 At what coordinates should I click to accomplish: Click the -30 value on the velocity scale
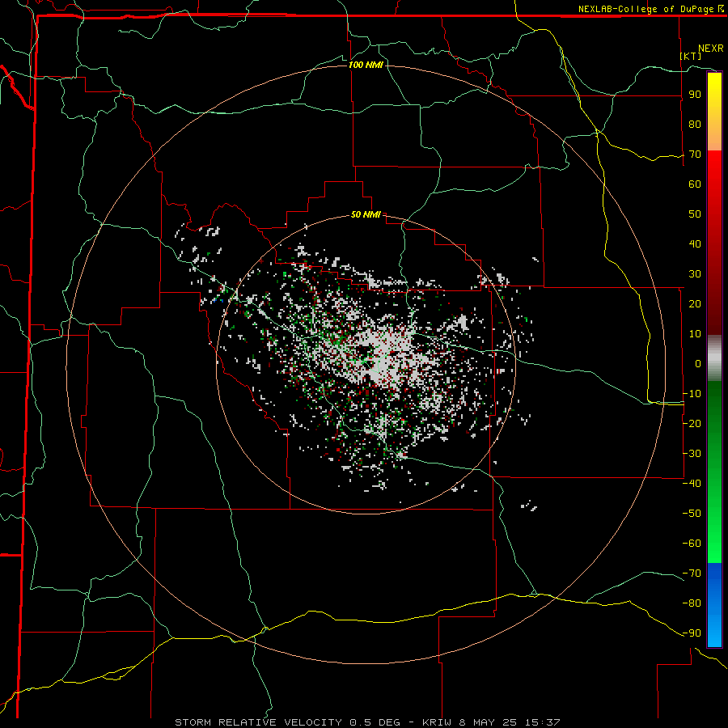pos(692,454)
